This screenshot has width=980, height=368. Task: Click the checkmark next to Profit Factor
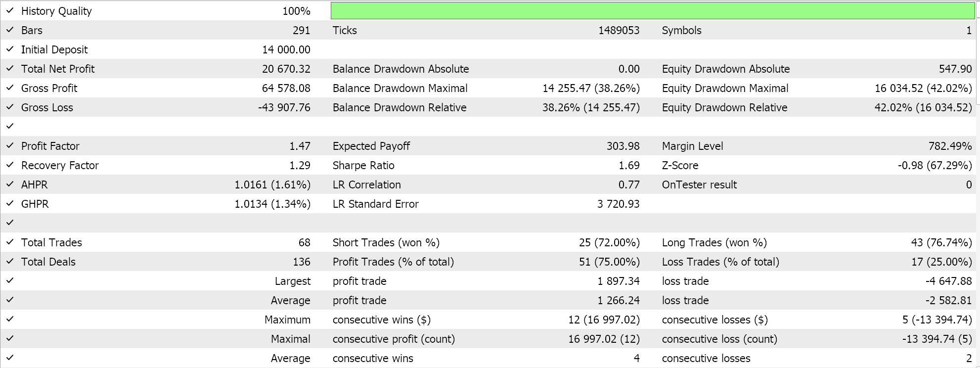pyautogui.click(x=10, y=145)
